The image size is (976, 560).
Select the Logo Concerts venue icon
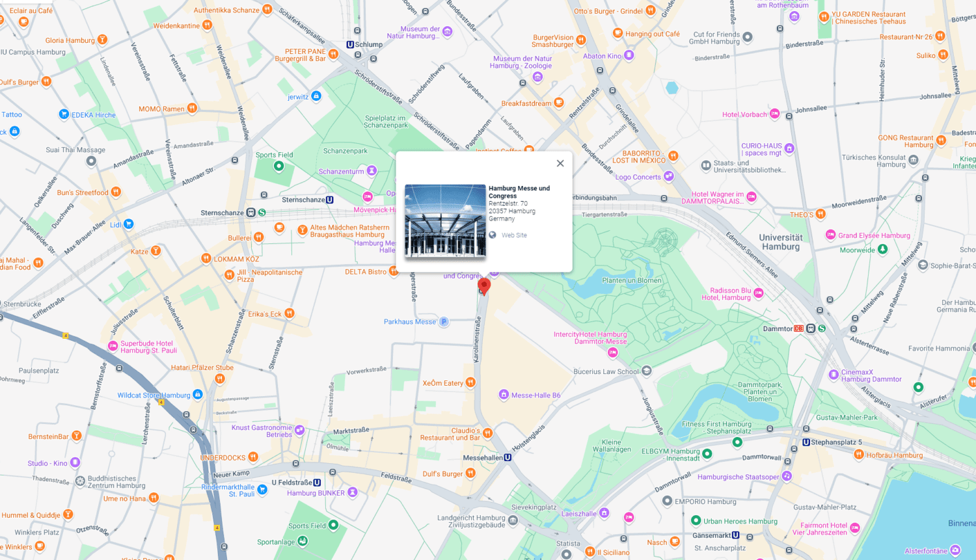click(669, 176)
